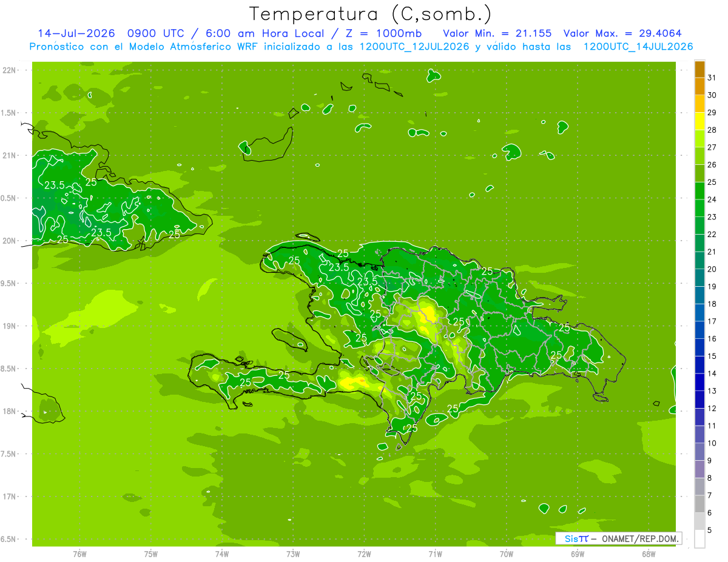Select the valid time 1200UTC_14JUL2026
Viewport: 728px width, 562px height.
(638, 47)
